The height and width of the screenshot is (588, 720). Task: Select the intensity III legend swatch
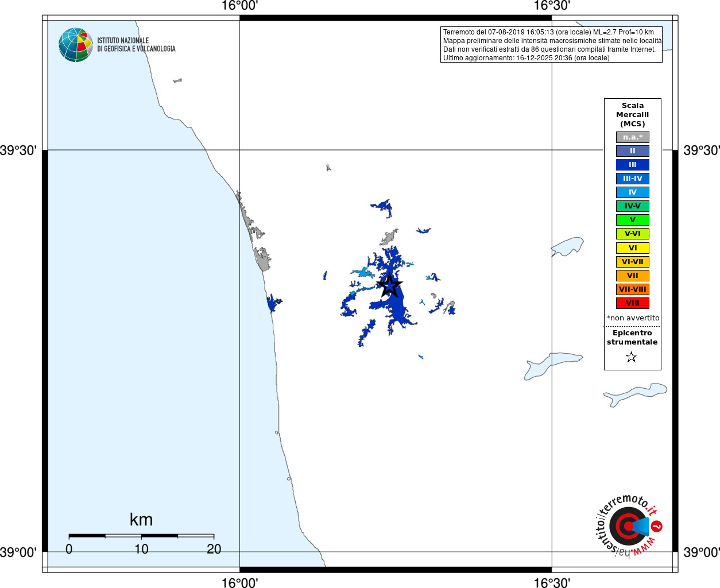pos(633,165)
